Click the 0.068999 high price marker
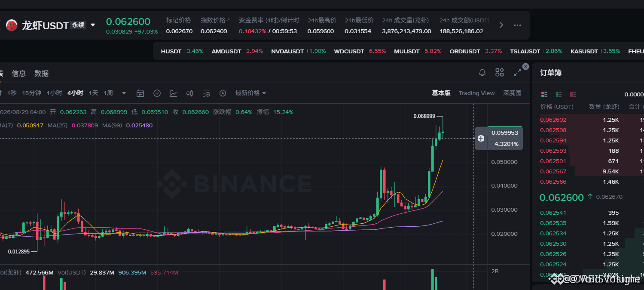The width and height of the screenshot is (644, 290). [x=424, y=116]
